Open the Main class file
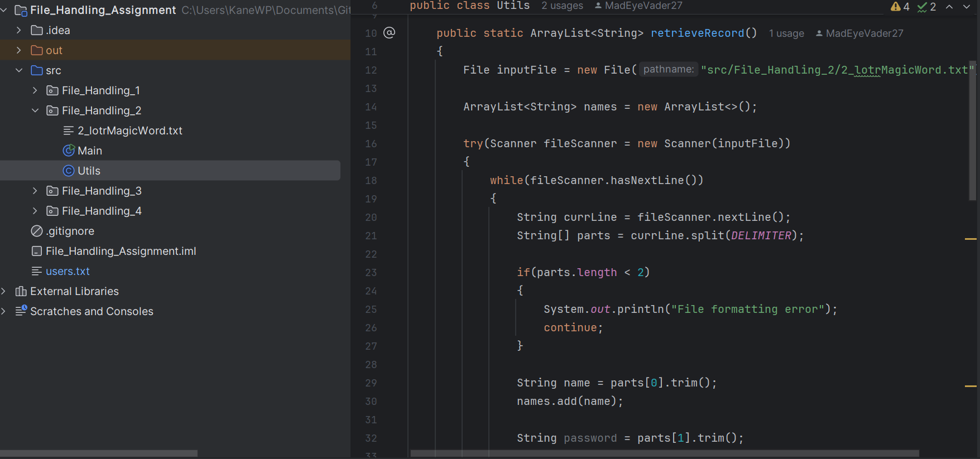Image resolution: width=980 pixels, height=459 pixels. 89,151
